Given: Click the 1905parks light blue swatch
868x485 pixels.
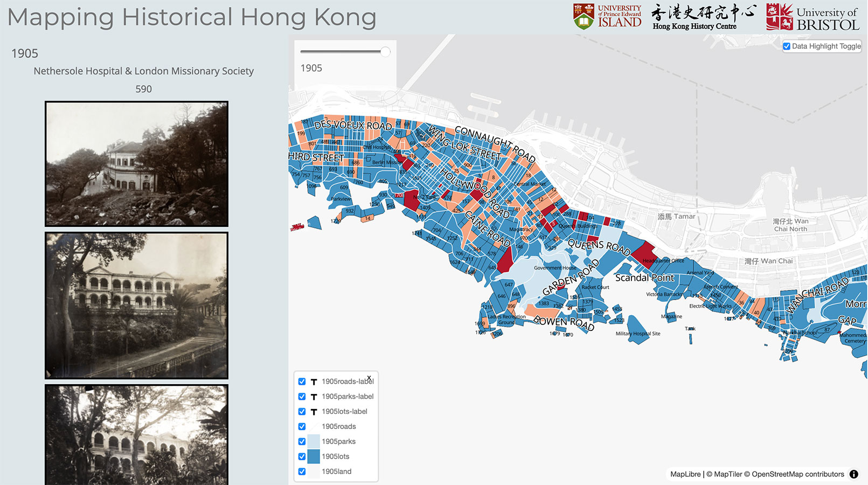Looking at the screenshot, I should (314, 441).
